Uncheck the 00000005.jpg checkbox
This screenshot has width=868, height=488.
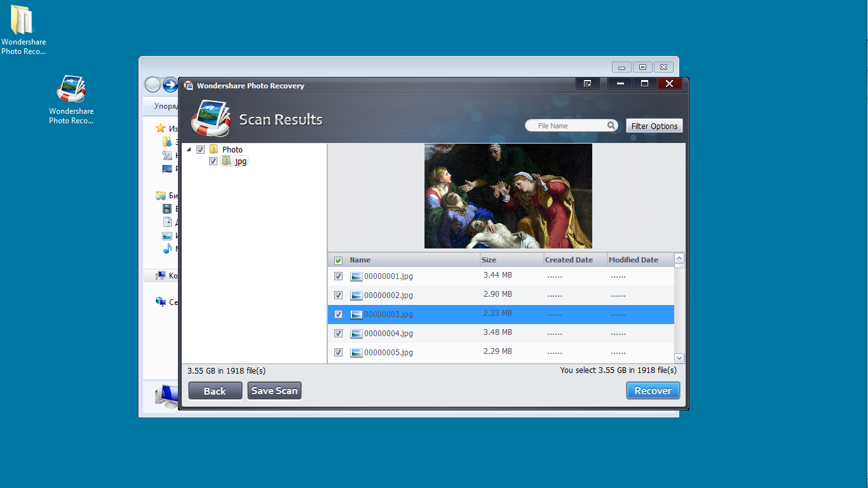pos(338,353)
